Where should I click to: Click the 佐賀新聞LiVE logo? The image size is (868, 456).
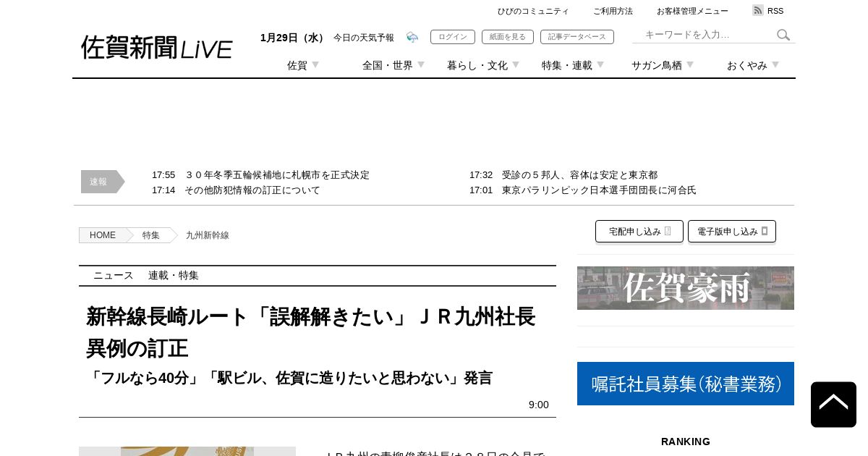point(156,48)
